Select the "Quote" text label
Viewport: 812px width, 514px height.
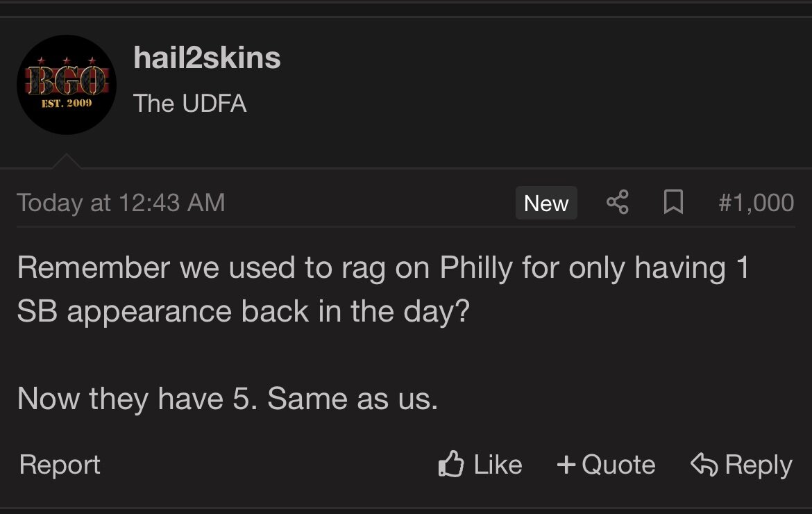click(618, 465)
